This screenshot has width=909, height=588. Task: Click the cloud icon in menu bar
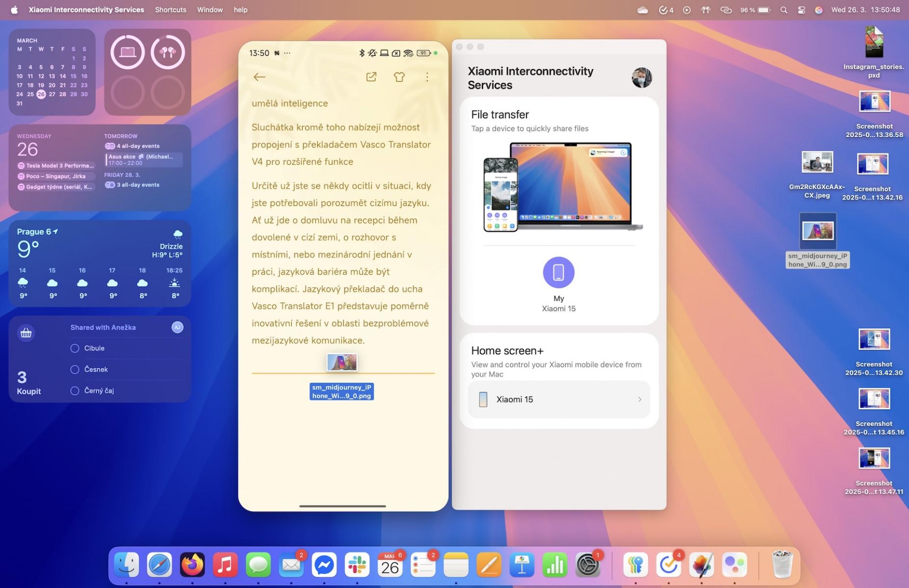point(642,10)
